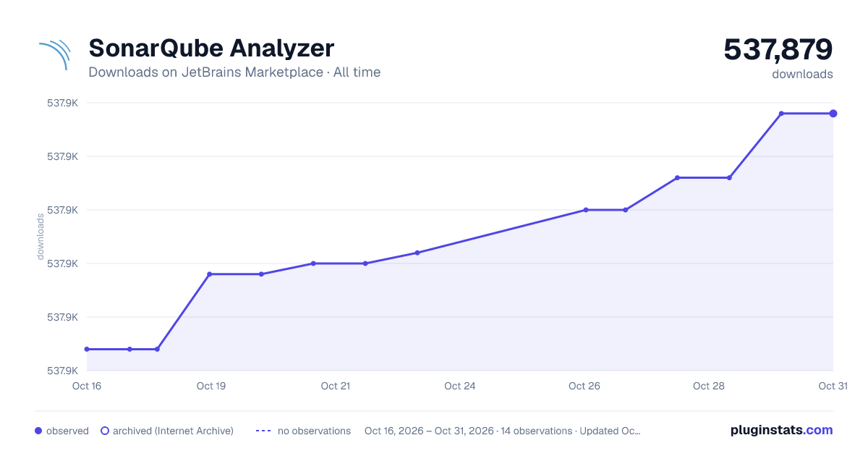The width and height of the screenshot is (868, 456).
Task: Click the 'observed' legend label
Action: [x=67, y=431]
